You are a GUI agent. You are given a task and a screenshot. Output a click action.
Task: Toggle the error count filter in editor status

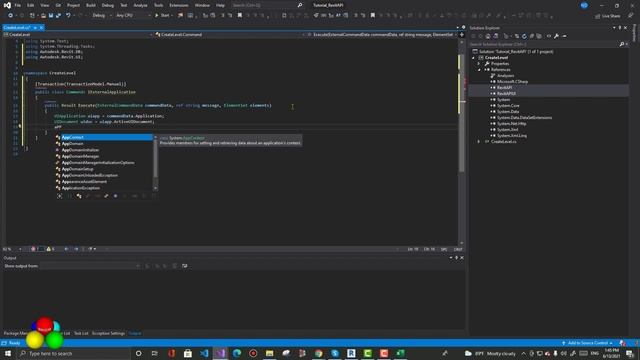[36, 249]
